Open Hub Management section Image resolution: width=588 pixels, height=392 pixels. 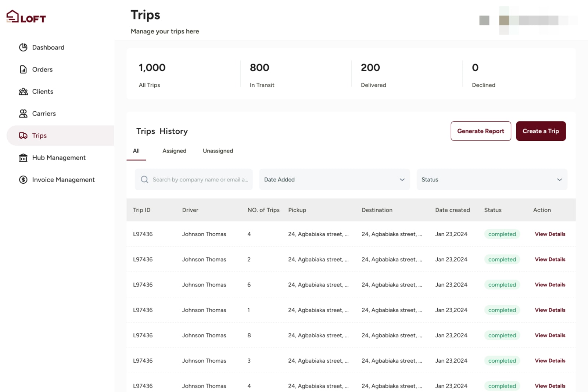59,158
